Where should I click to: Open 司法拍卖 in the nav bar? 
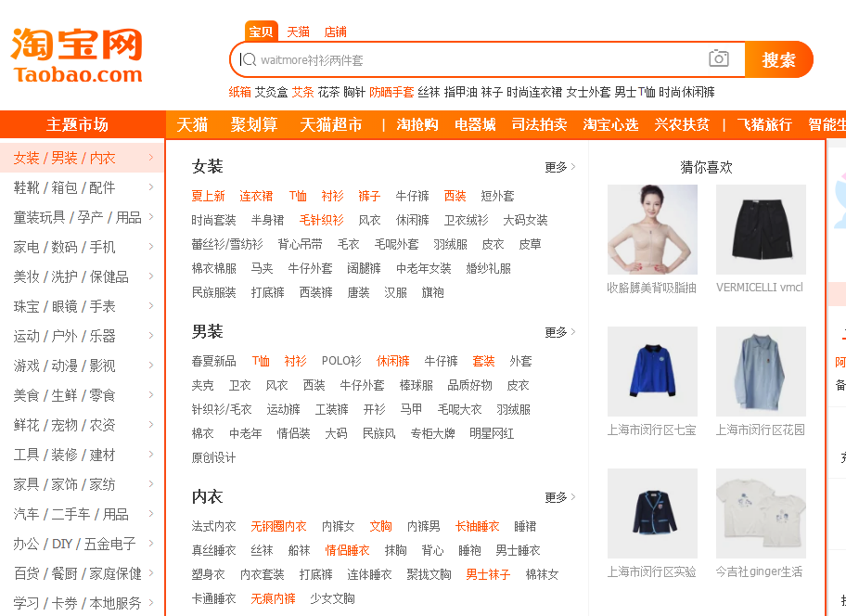[x=539, y=124]
